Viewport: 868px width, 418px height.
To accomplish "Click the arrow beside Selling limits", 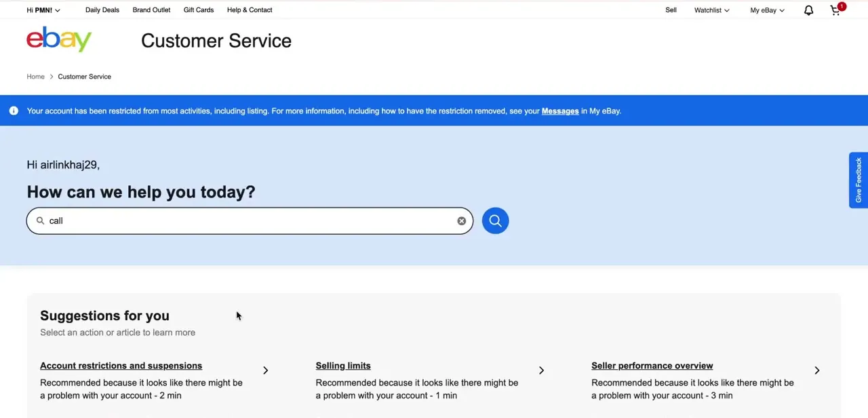I will pos(541,370).
